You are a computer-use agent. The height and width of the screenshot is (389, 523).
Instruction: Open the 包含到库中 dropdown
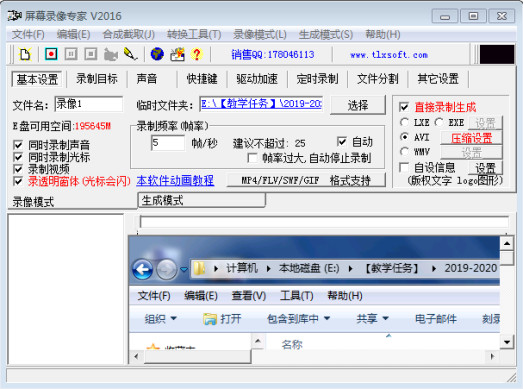[x=299, y=319]
